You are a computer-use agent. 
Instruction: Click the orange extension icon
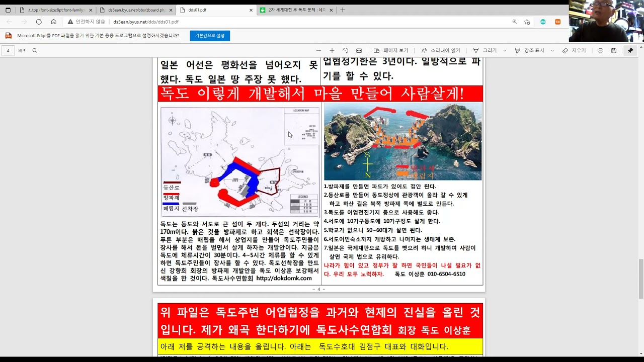point(557,22)
